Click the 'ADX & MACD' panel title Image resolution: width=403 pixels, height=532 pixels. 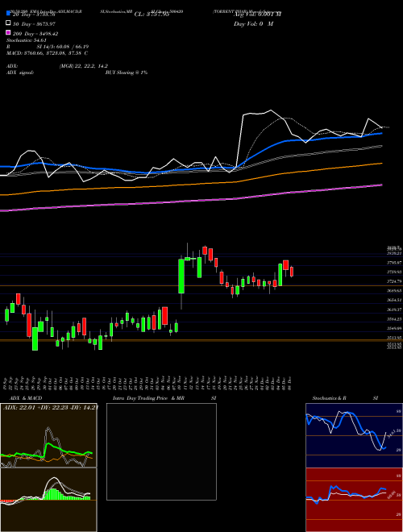26,398
